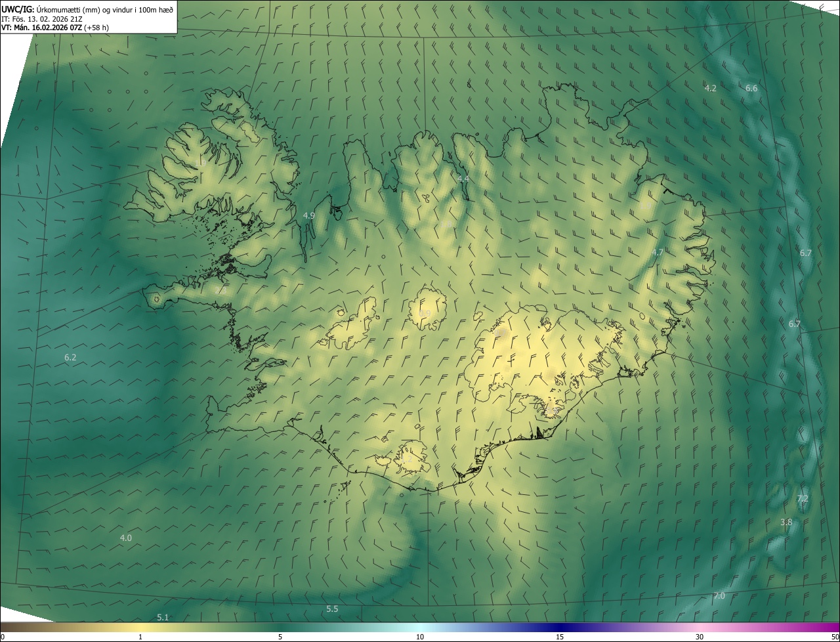The image size is (840, 642).
Task: Click the color scale tick labeled 0
Action: point(3,637)
